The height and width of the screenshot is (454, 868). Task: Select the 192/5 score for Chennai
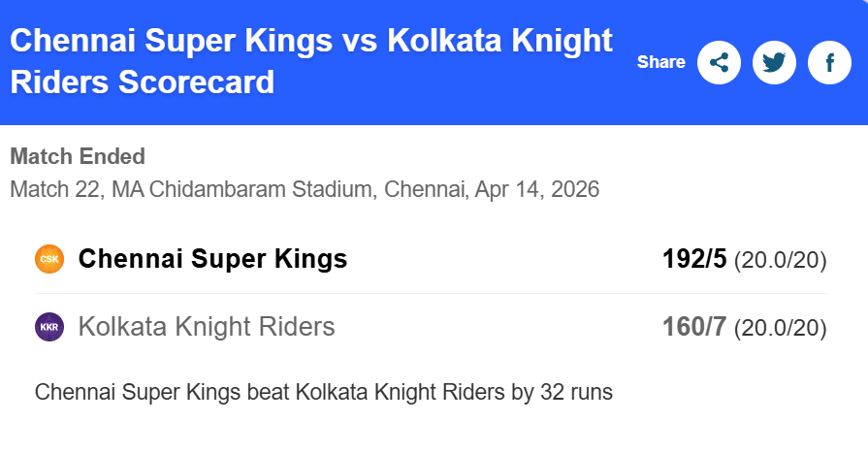[694, 259]
